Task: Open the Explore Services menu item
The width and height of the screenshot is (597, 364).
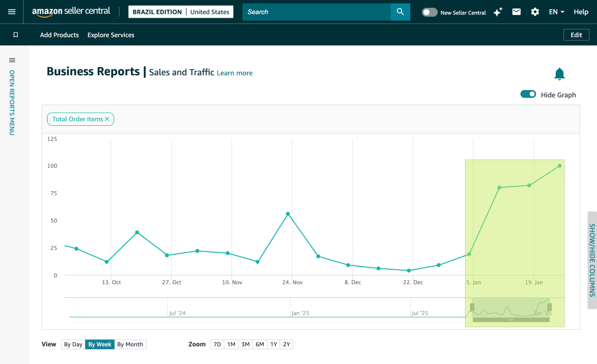Action: (x=111, y=35)
